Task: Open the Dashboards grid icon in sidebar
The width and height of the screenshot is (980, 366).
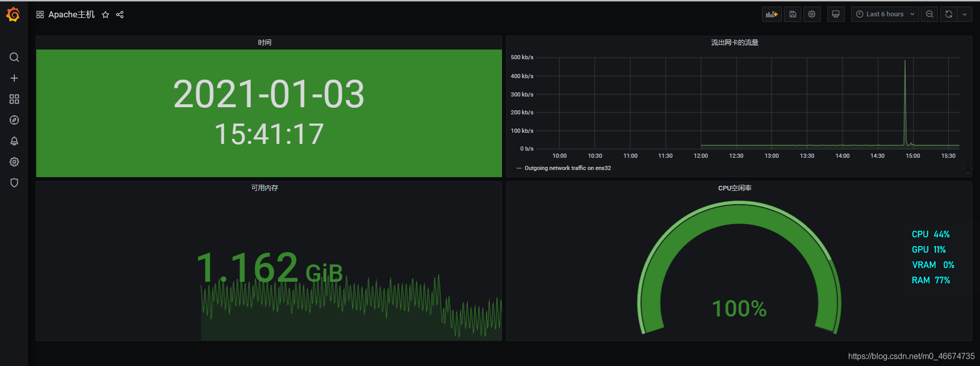Action: point(14,99)
